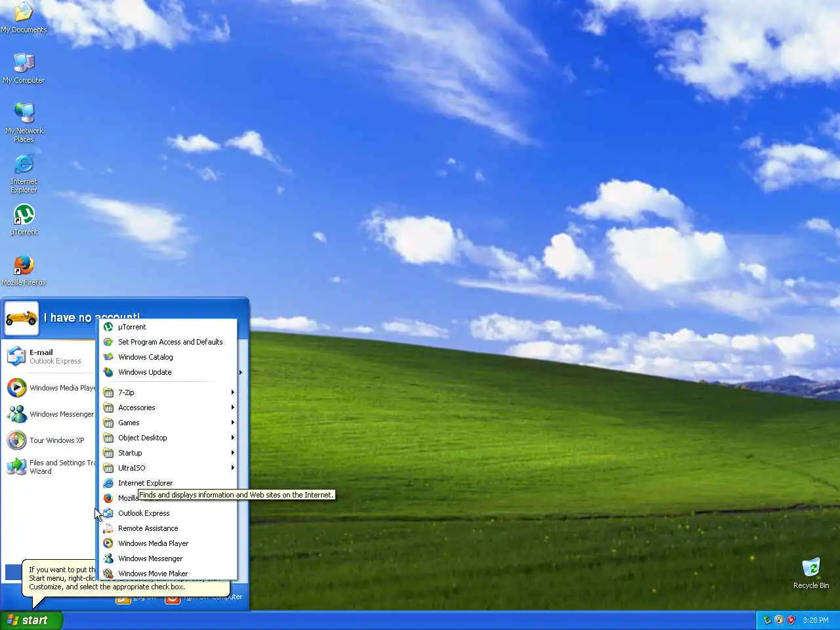Expand the Object Desktop folder
Image resolution: width=840 pixels, height=630 pixels.
(167, 438)
